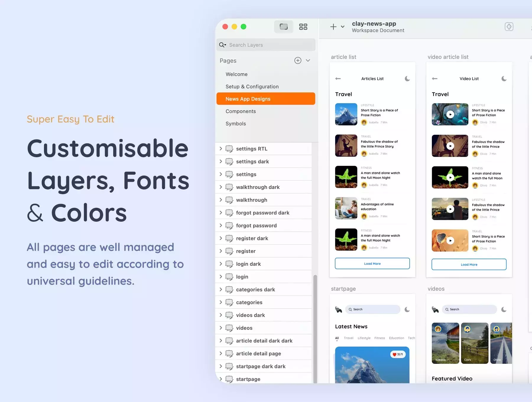Click the add page plus icon
The image size is (532, 402).
(298, 61)
